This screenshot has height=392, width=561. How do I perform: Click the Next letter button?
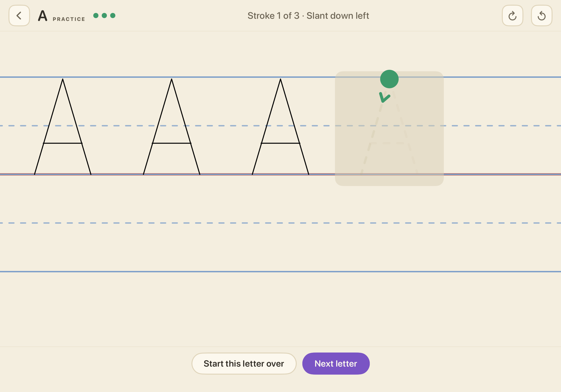point(336,363)
